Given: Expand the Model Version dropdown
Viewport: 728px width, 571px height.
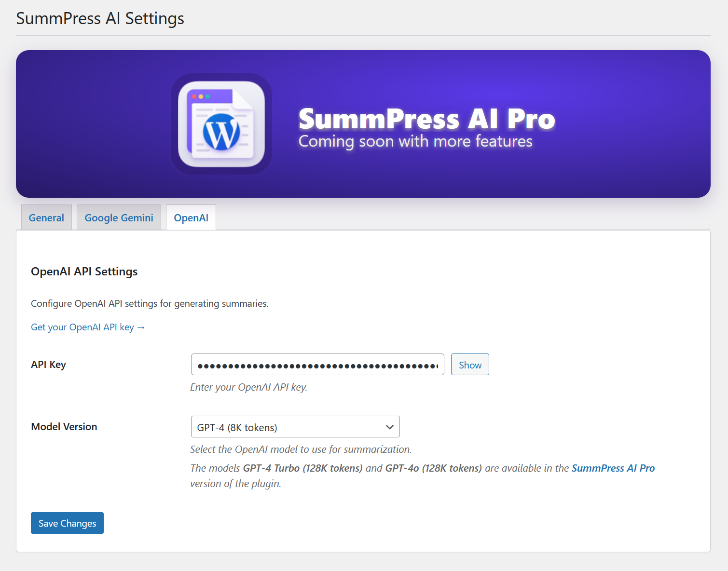Looking at the screenshot, I should [295, 427].
